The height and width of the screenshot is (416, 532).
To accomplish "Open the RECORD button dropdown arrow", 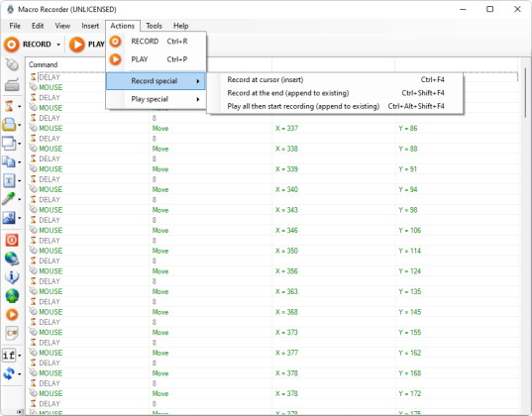I will 58,45.
